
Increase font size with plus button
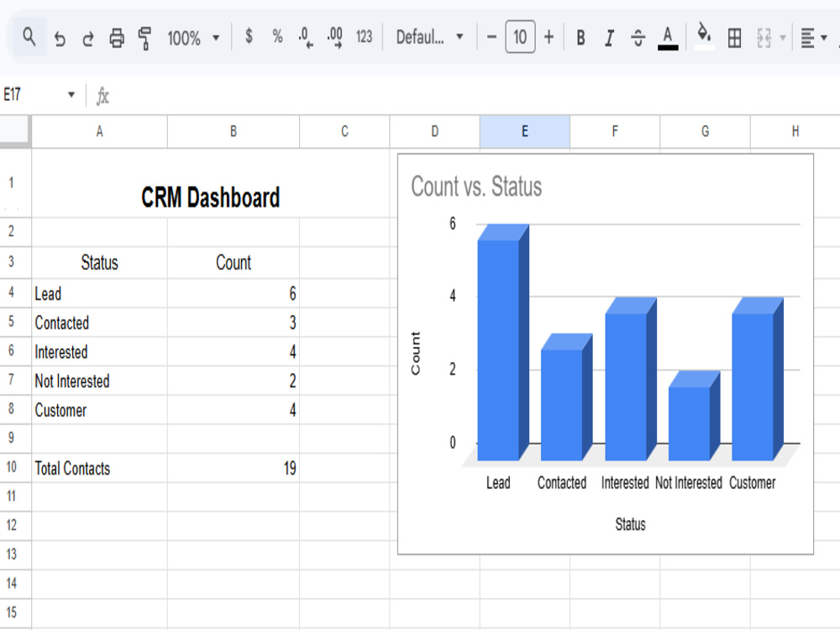point(549,37)
